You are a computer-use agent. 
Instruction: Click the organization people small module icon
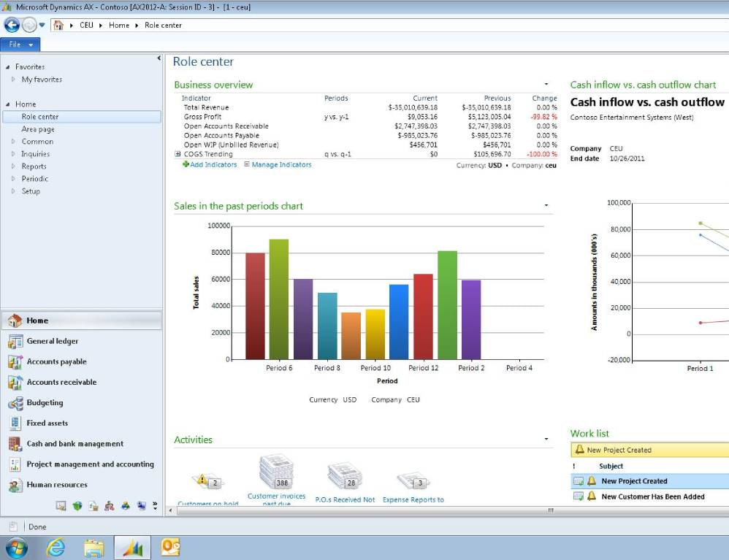110,506
